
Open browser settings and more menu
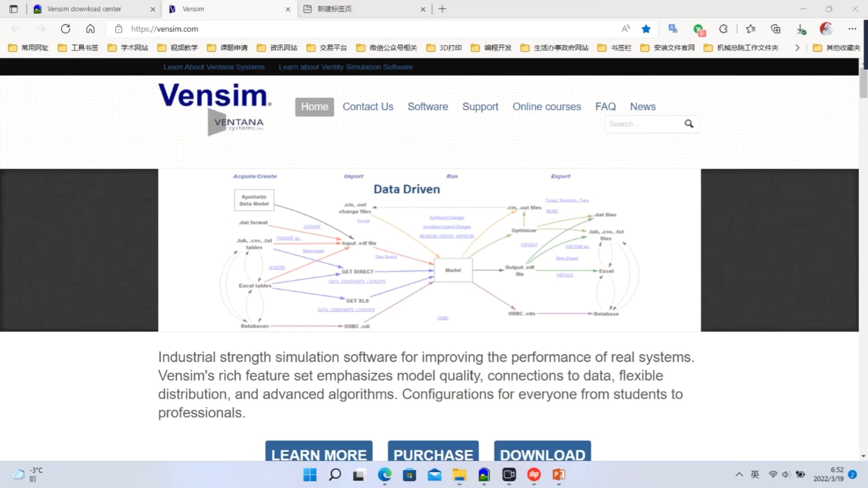click(x=852, y=29)
